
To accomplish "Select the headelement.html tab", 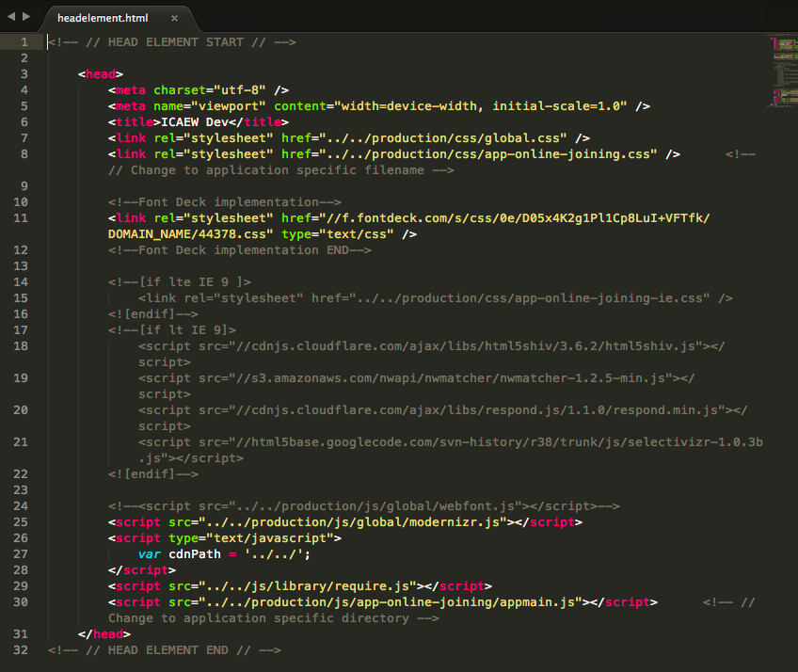I will point(103,18).
